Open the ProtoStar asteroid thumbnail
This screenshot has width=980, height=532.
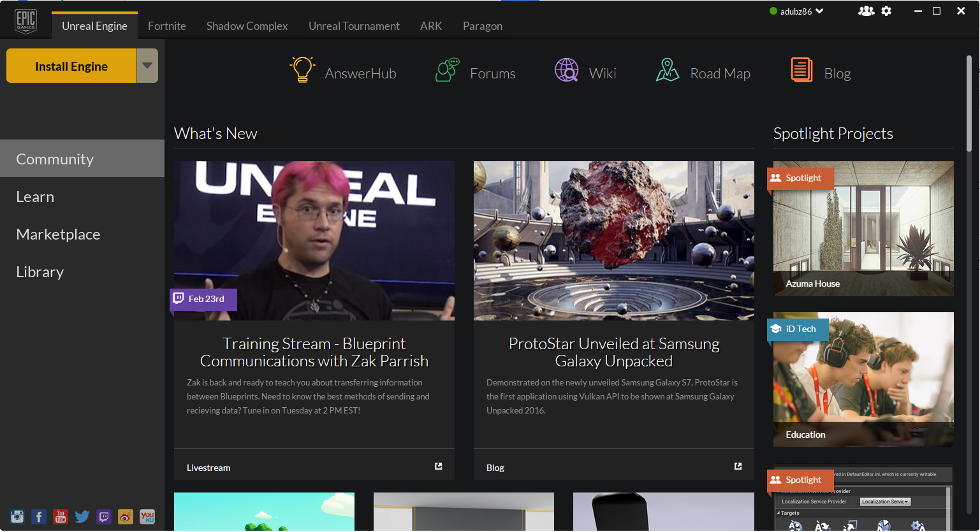point(614,240)
